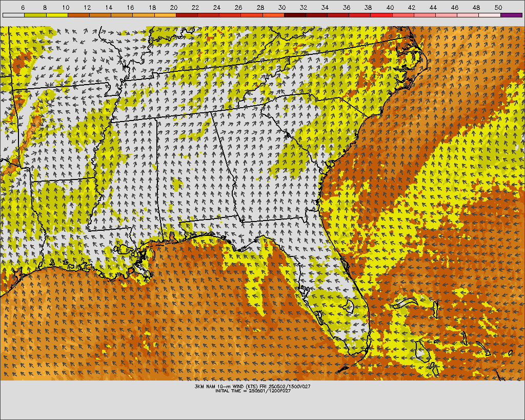Choose the legend swatch between 32 and 34
Screen dimensions: 525x420
coord(316,15)
